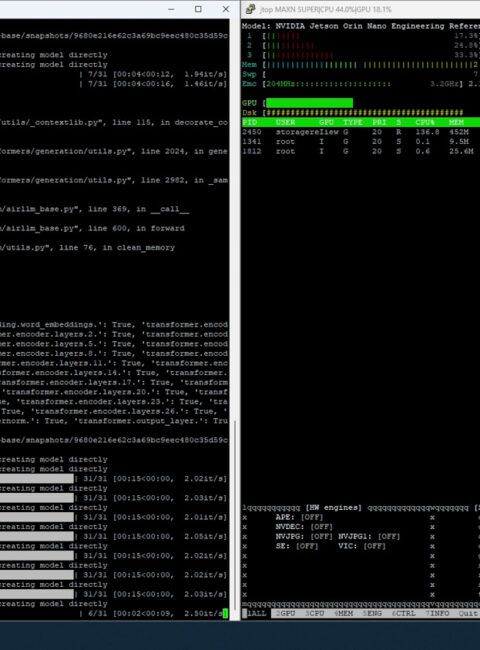This screenshot has width=480, height=650.
Task: Select process row with PID 1812
Action: (361, 151)
